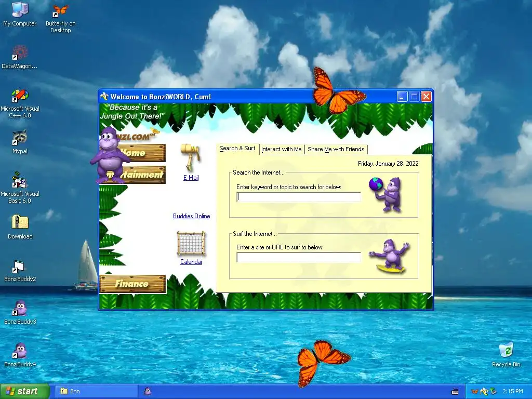Switch to the Search & Surf tab
Viewport: 532px width, 399px height.
click(237, 148)
